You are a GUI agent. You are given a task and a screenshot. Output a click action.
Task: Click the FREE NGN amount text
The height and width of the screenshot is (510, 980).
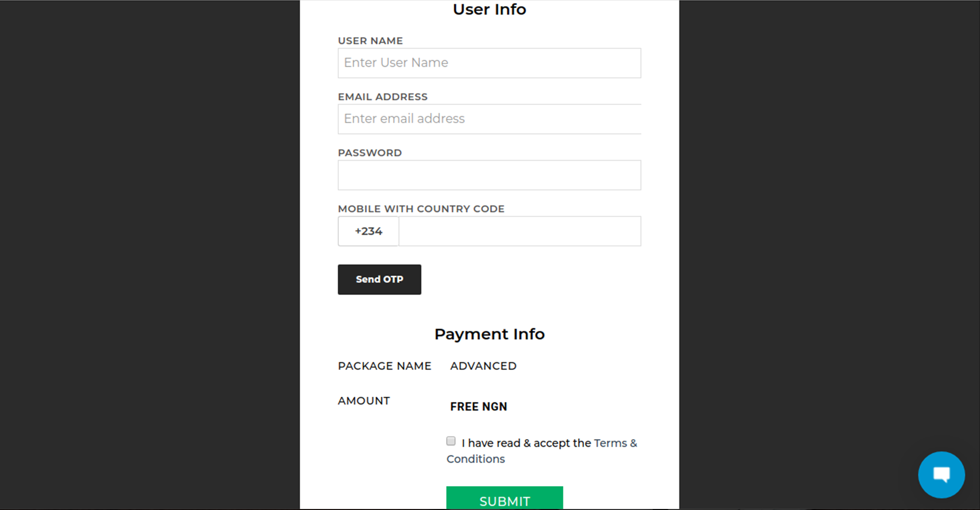click(x=478, y=406)
